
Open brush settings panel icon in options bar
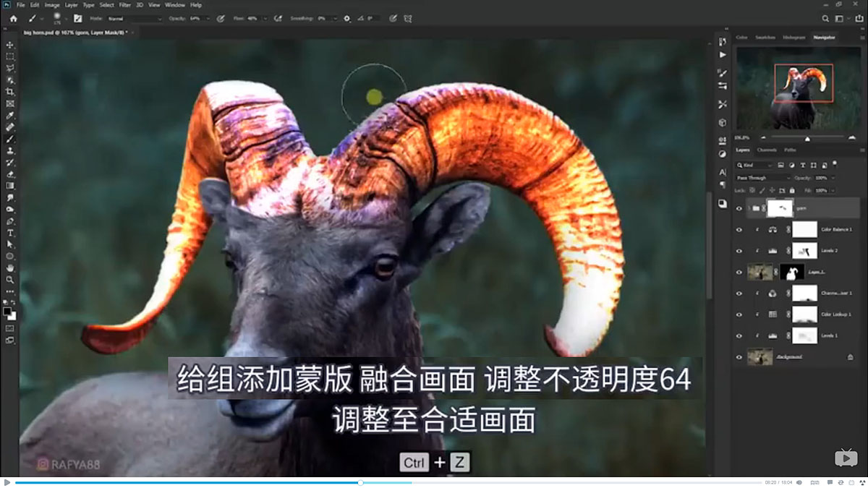(77, 19)
